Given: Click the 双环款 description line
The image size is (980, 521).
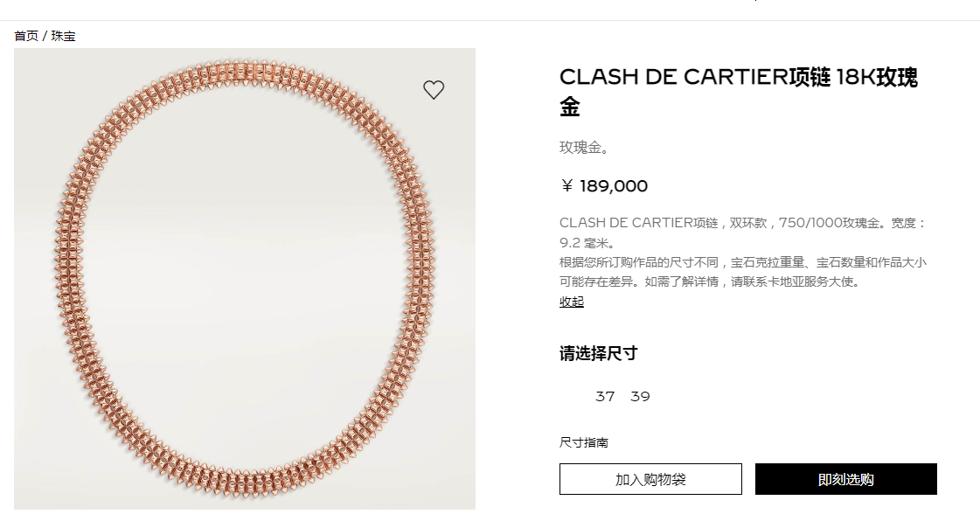Looking at the screenshot, I should [742, 223].
